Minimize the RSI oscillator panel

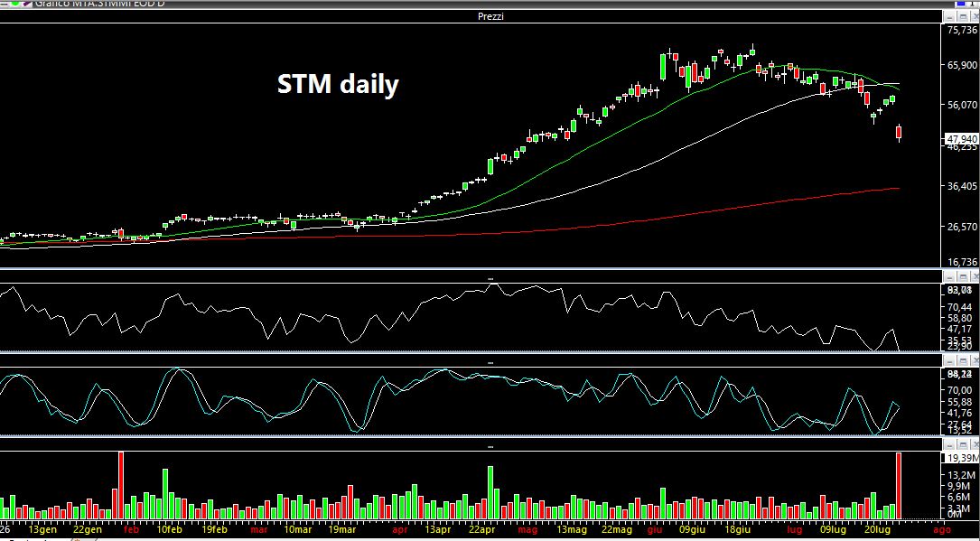click(950, 276)
